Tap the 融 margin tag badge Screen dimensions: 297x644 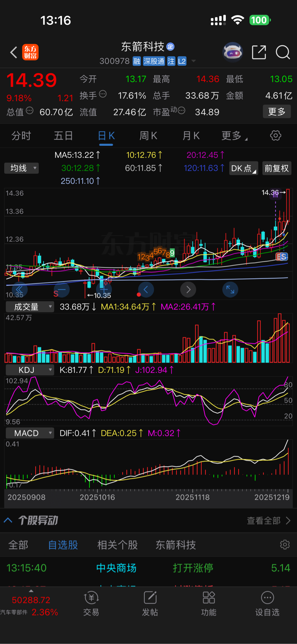click(x=137, y=61)
